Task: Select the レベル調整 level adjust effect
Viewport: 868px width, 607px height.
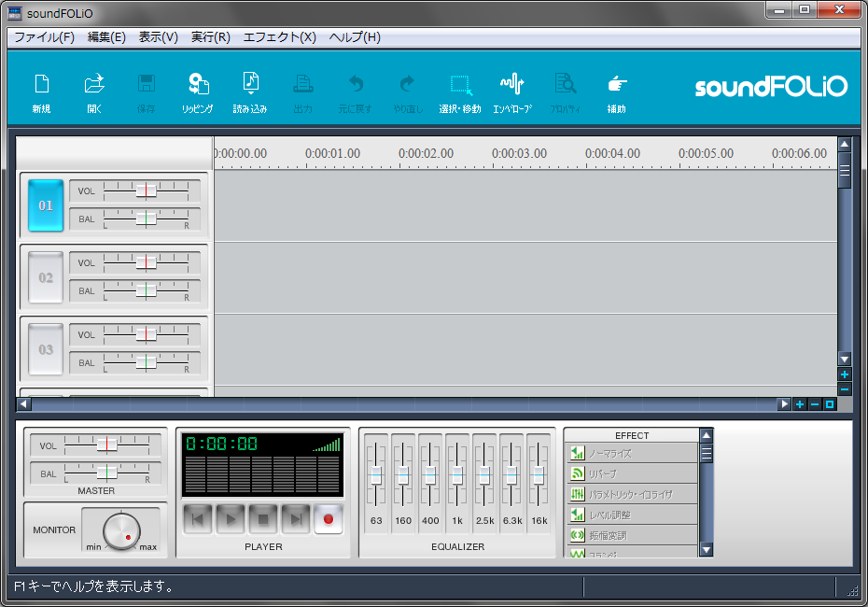Action: 631,515
